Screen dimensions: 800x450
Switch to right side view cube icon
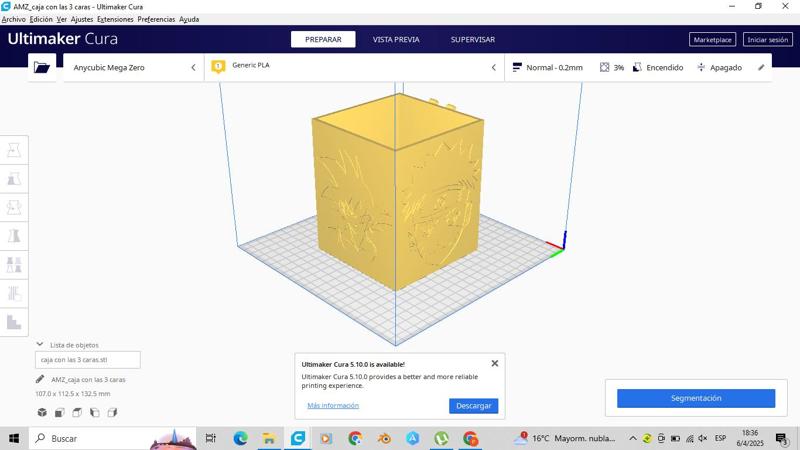pyautogui.click(x=112, y=412)
